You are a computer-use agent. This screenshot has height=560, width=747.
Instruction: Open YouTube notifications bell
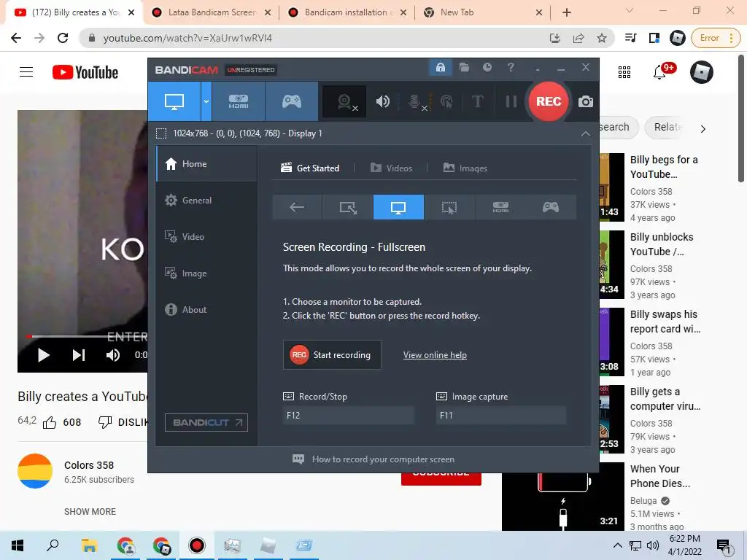pos(659,72)
